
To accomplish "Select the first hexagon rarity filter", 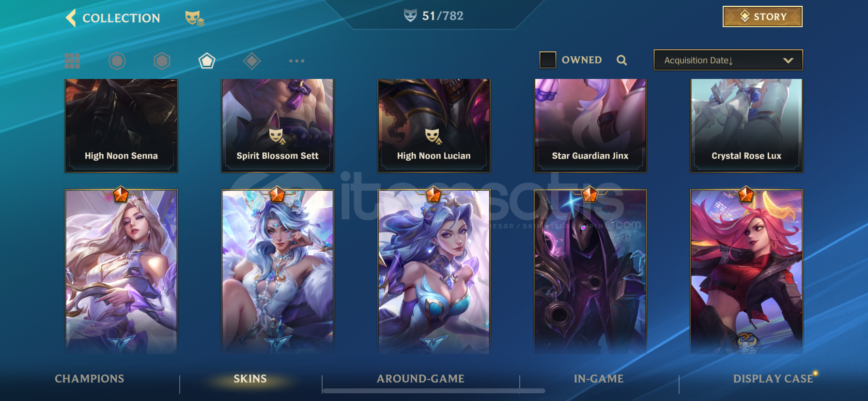I will [117, 61].
